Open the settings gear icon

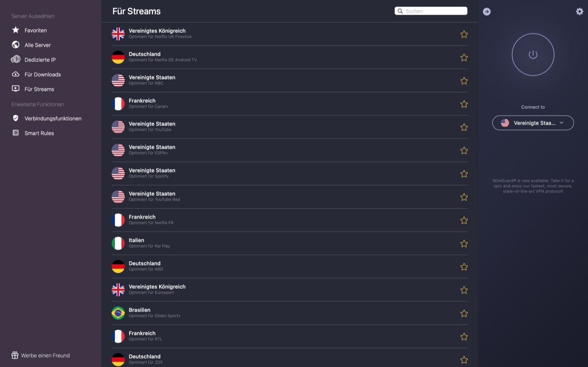[579, 11]
